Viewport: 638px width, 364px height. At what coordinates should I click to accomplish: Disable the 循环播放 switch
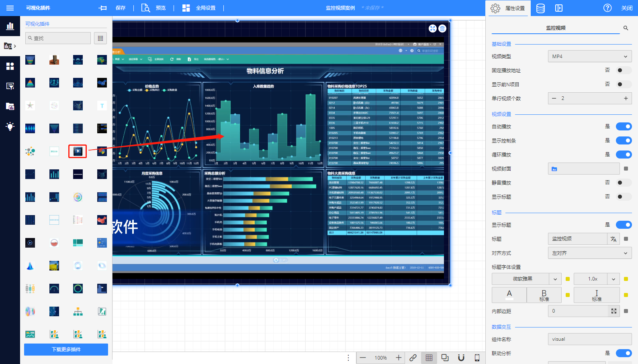pyautogui.click(x=624, y=155)
